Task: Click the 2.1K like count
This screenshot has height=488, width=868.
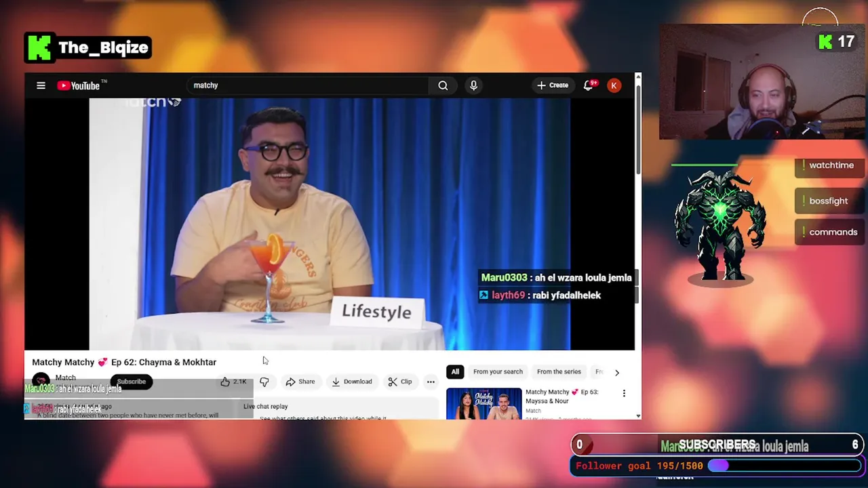Action: pyautogui.click(x=239, y=382)
